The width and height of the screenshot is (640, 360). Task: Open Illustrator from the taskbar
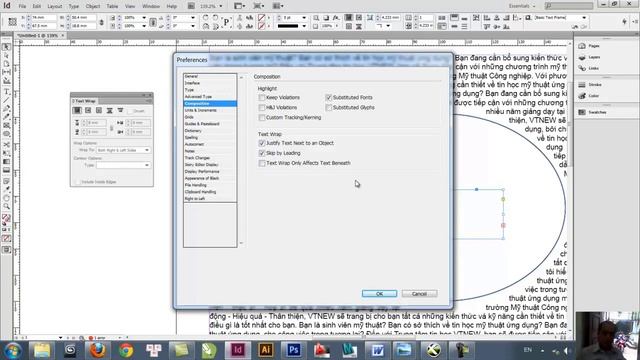tap(266, 350)
